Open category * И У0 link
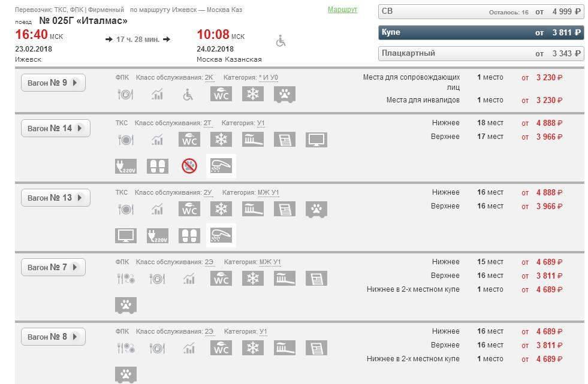This screenshot has width=588, height=384. (269, 77)
